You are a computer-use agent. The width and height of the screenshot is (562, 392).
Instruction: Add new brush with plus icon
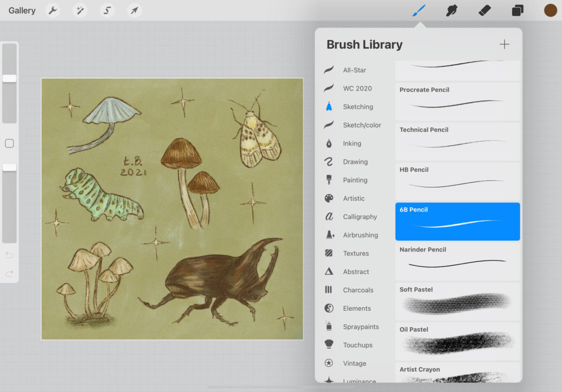tap(504, 44)
